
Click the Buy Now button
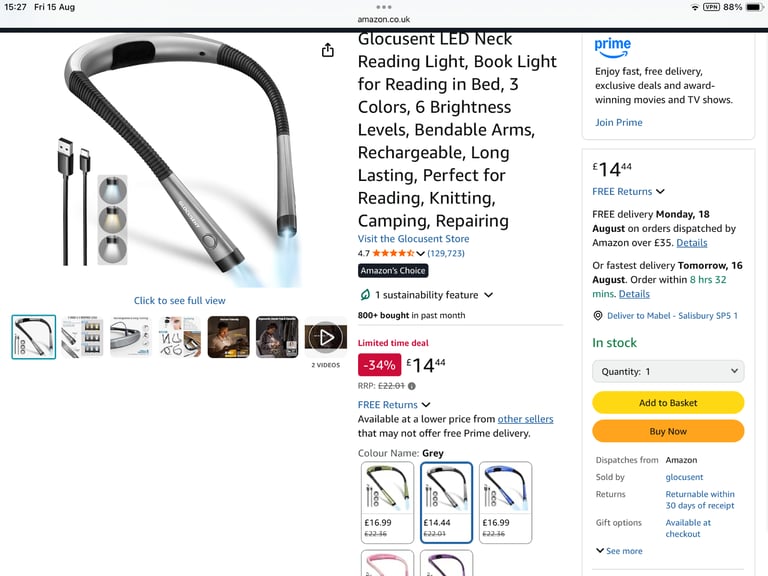[x=668, y=431]
